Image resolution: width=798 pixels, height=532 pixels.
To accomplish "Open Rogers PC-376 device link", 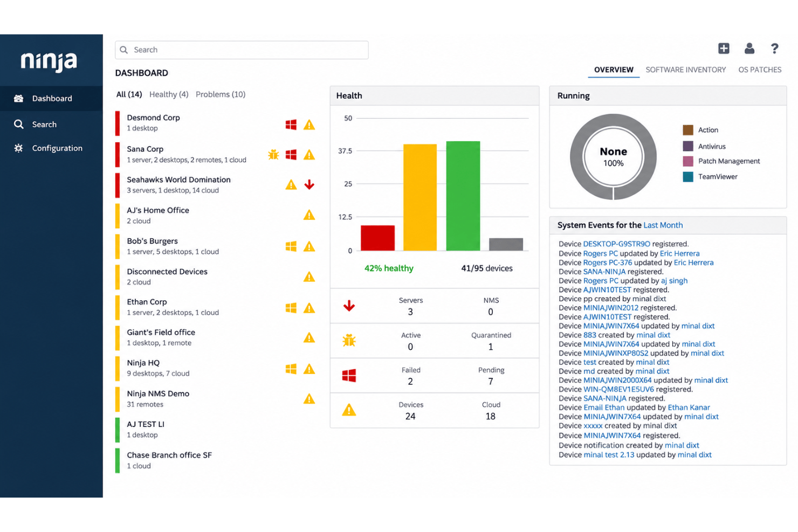I will 608,262.
